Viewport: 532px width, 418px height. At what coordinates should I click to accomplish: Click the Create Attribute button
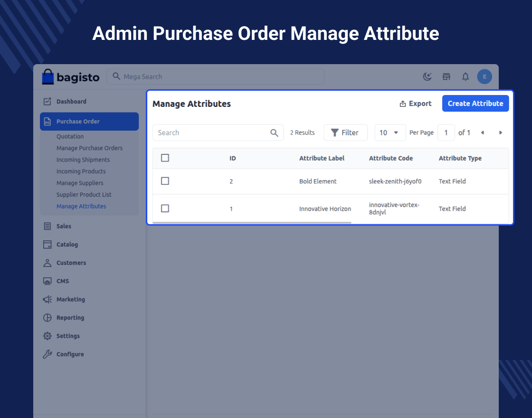[475, 104]
